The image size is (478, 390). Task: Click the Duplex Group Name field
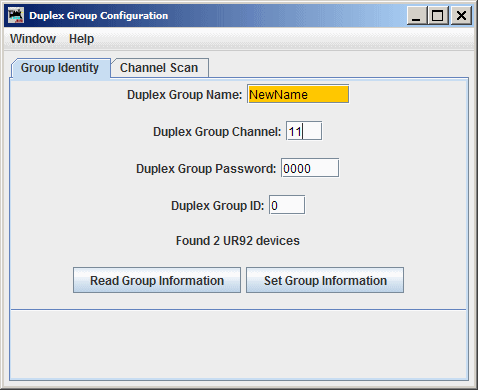298,94
